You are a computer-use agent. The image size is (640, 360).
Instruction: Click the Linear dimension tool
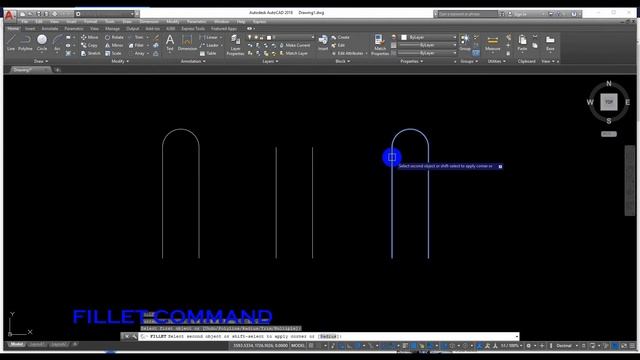click(209, 37)
